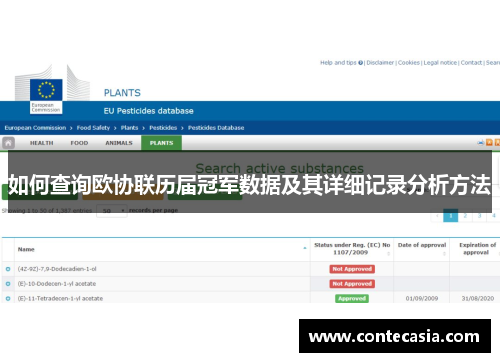Click Not Approved badge for (E)-10-Dodecen-1-yl acetate
This screenshot has width=500, height=362.
click(x=352, y=284)
